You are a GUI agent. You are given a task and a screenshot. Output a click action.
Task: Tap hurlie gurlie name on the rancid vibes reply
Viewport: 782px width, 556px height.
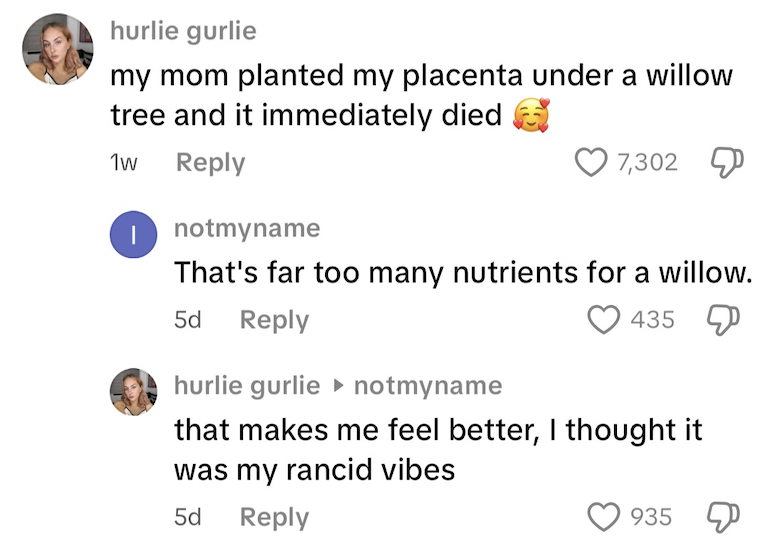coord(247,385)
